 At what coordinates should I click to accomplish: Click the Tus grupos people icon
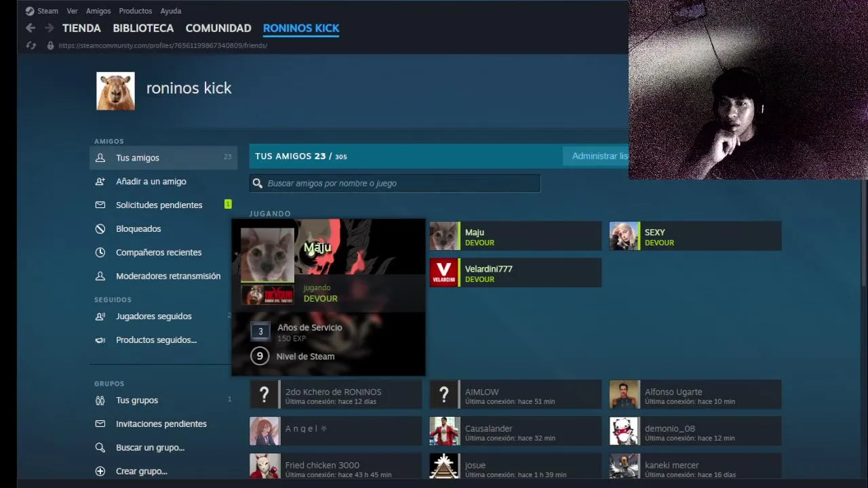click(100, 400)
